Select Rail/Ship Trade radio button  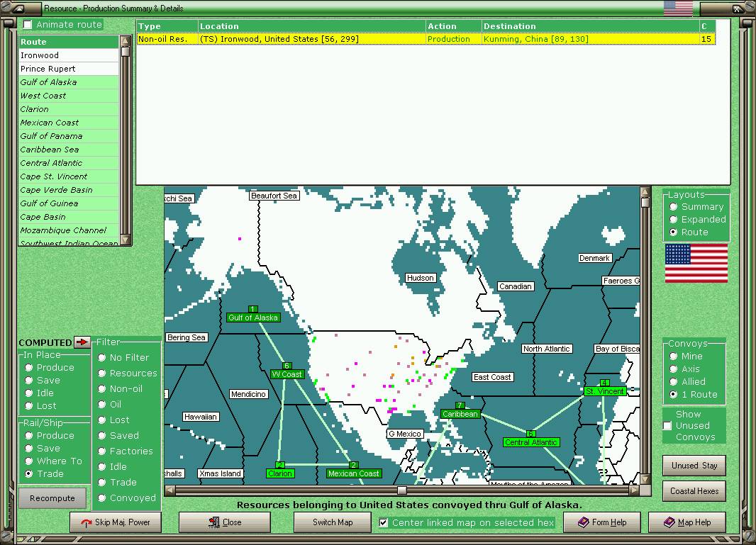click(x=29, y=473)
